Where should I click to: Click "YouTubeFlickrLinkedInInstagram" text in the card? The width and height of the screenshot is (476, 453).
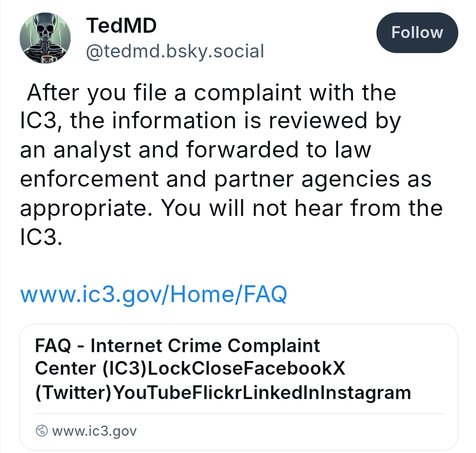click(x=262, y=392)
